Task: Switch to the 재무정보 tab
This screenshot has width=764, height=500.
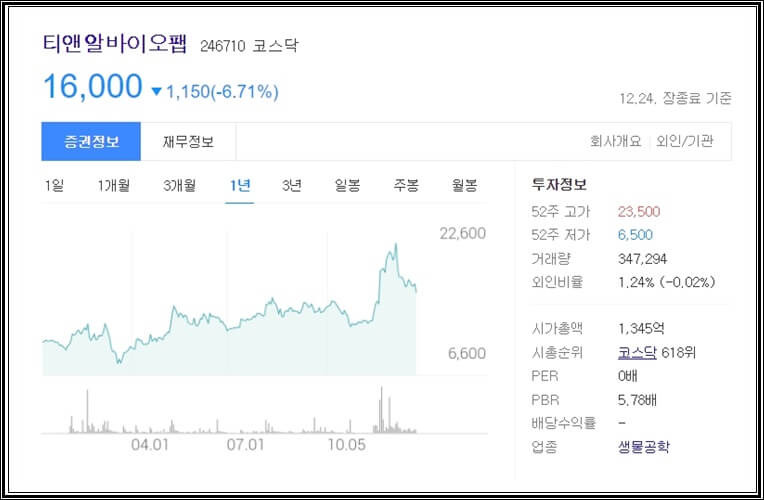Action: tap(188, 141)
